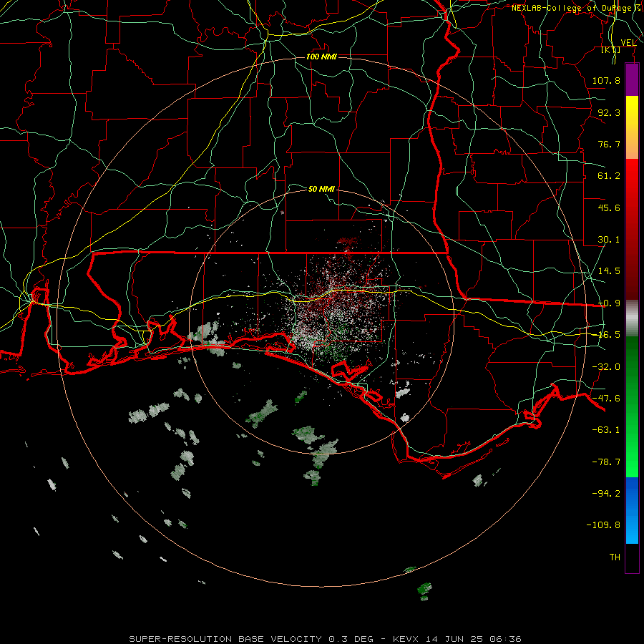The height and width of the screenshot is (644, 644).
Task: Select the 14.5 legend value
Action: 609,271
